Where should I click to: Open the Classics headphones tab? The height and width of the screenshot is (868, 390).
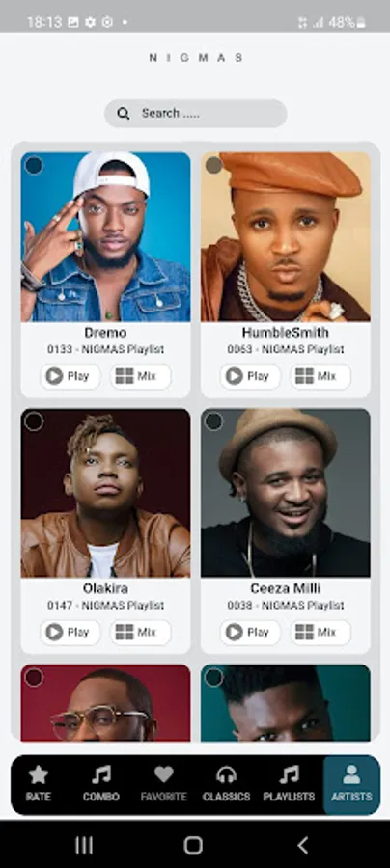(x=226, y=784)
